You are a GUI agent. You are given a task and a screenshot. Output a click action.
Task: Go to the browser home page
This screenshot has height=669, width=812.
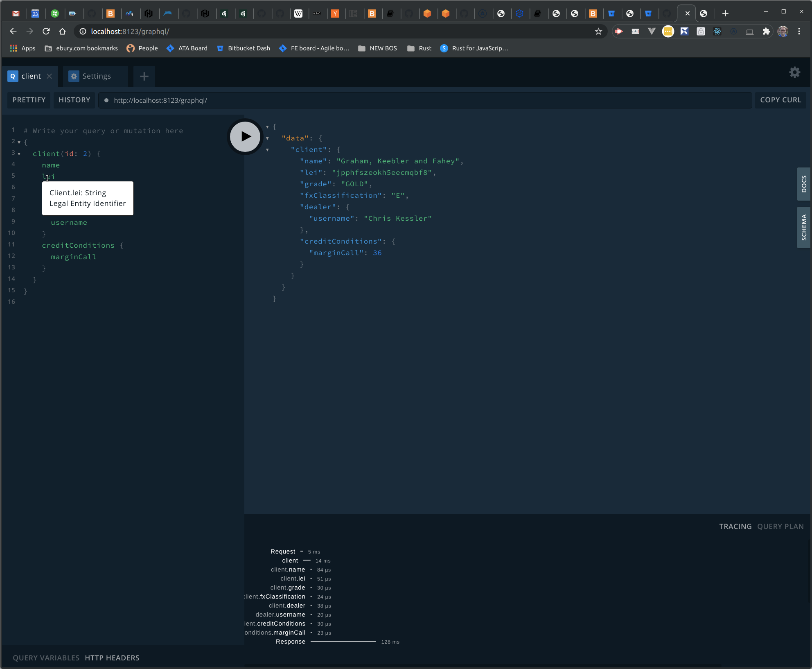[x=62, y=31]
